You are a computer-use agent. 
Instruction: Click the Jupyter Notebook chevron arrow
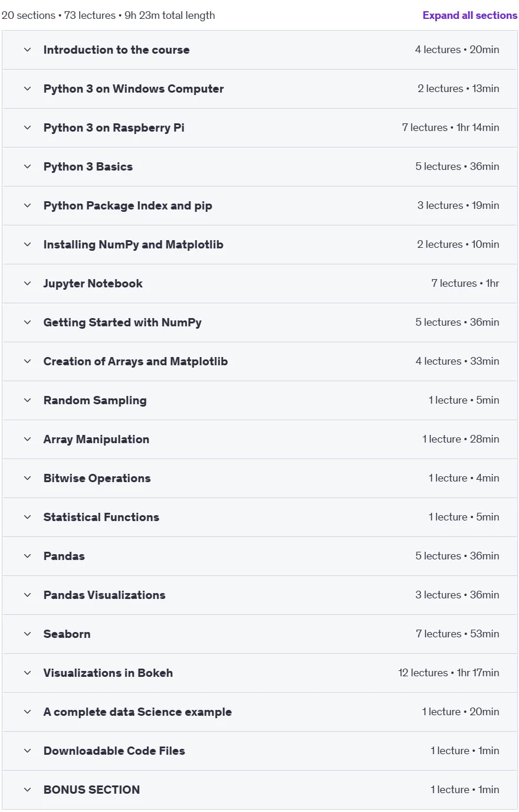(27, 284)
